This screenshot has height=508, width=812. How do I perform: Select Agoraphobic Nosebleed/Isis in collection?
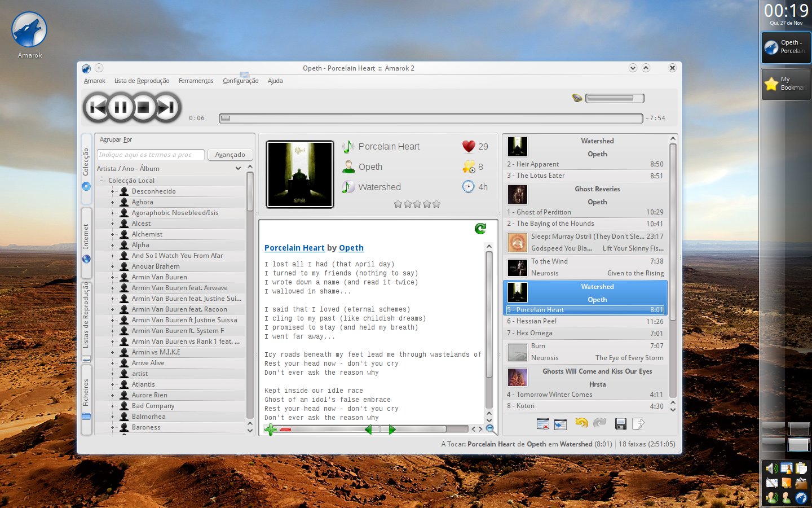point(175,213)
